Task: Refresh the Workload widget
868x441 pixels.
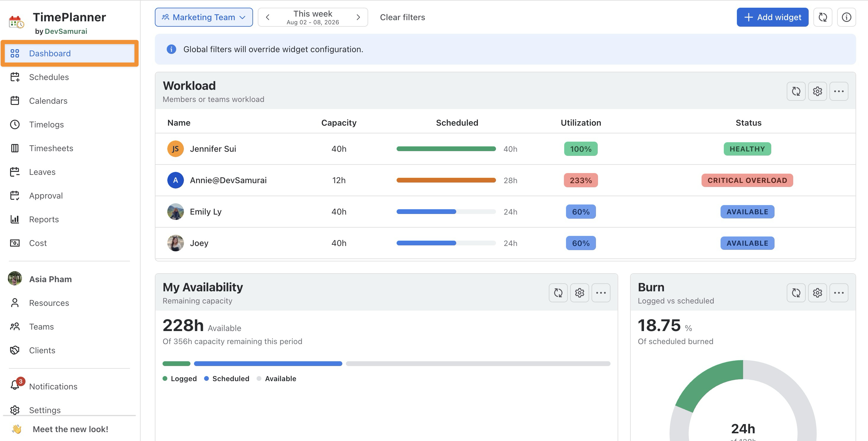Action: tap(796, 91)
